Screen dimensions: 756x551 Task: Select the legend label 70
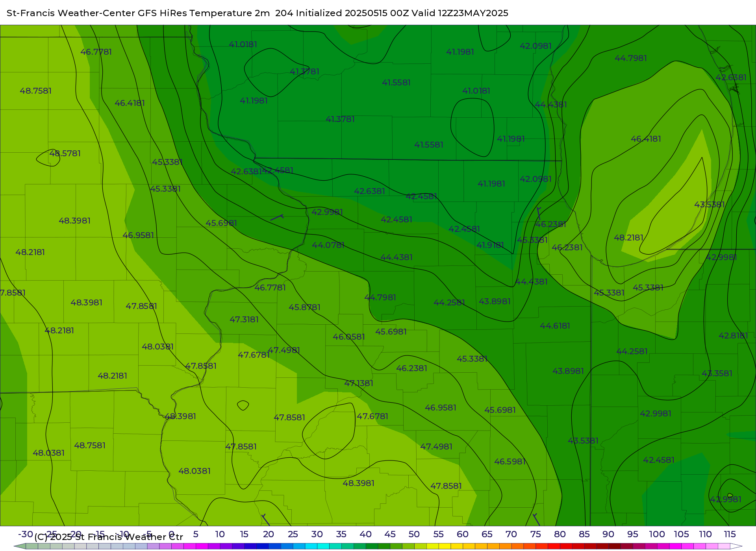point(511,534)
